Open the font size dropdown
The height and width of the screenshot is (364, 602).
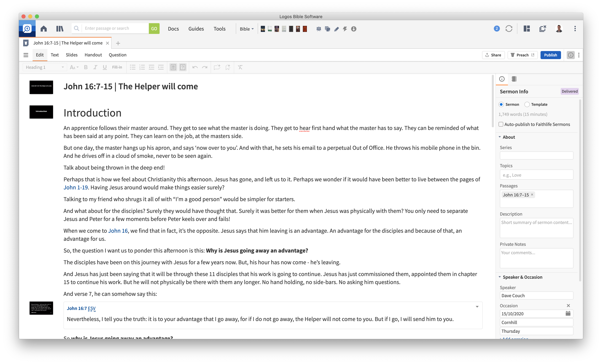pyautogui.click(x=74, y=67)
